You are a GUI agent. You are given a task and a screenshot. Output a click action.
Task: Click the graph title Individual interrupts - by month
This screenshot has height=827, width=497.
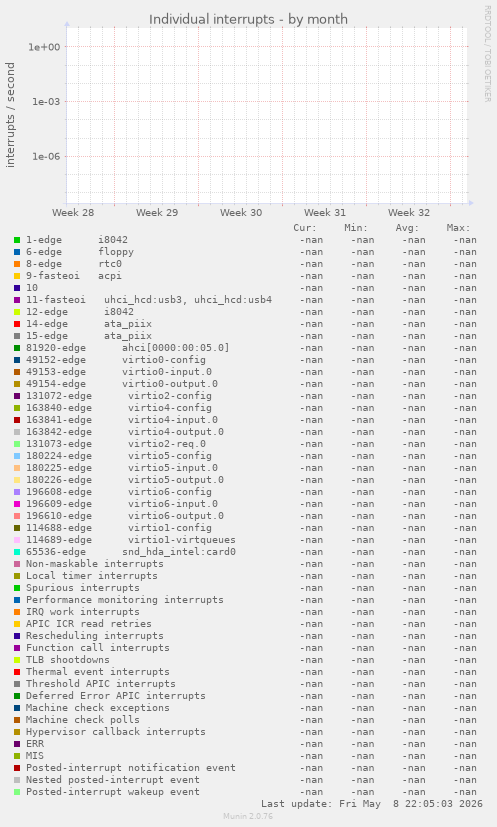pos(248,20)
